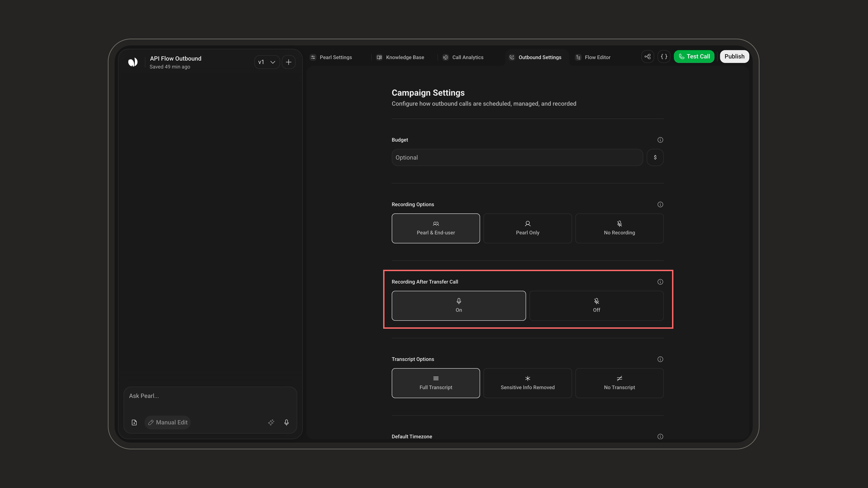Choose No Recording option
This screenshot has height=488, width=868.
pos(619,228)
